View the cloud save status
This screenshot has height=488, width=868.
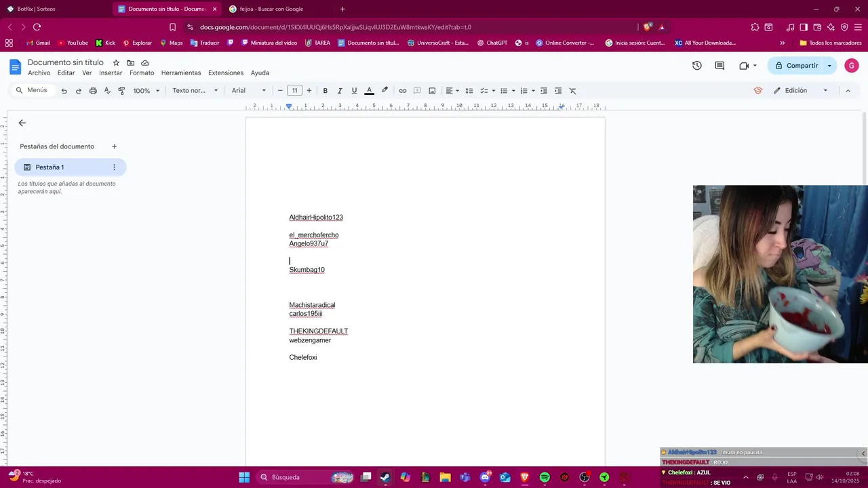coord(145,62)
